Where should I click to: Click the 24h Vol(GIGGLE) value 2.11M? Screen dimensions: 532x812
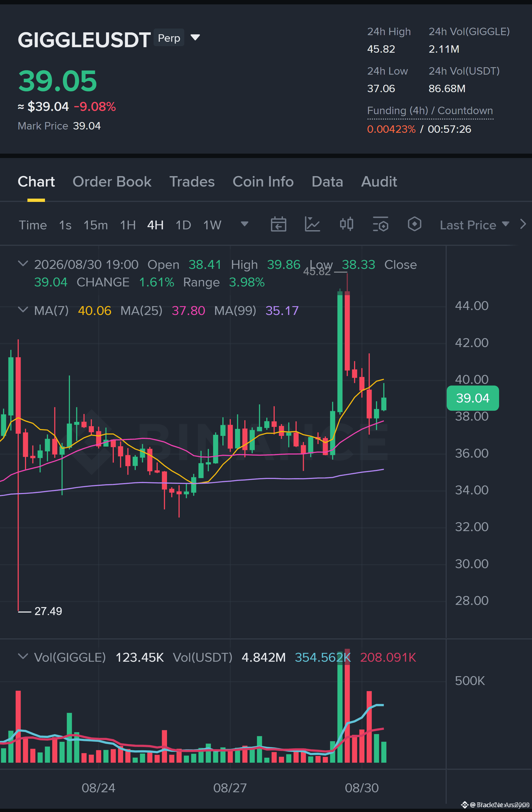tap(444, 49)
